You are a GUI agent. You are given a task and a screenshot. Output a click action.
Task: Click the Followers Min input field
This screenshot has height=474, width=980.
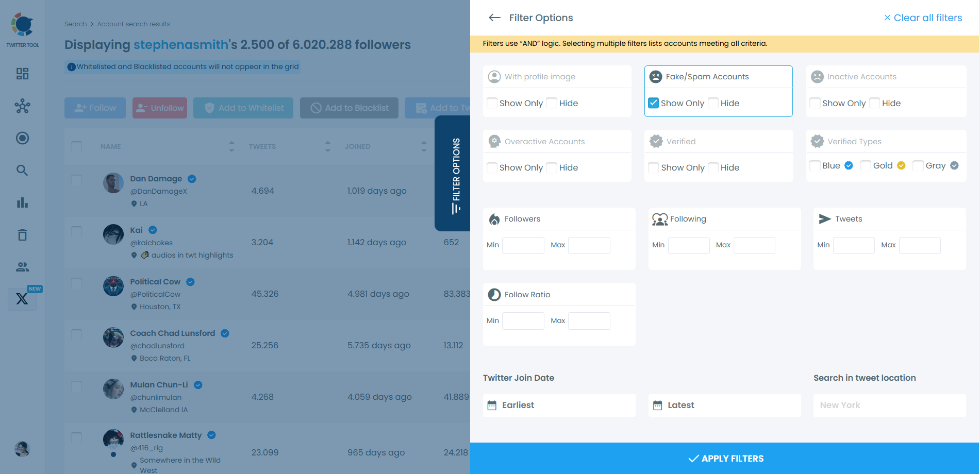tap(523, 245)
